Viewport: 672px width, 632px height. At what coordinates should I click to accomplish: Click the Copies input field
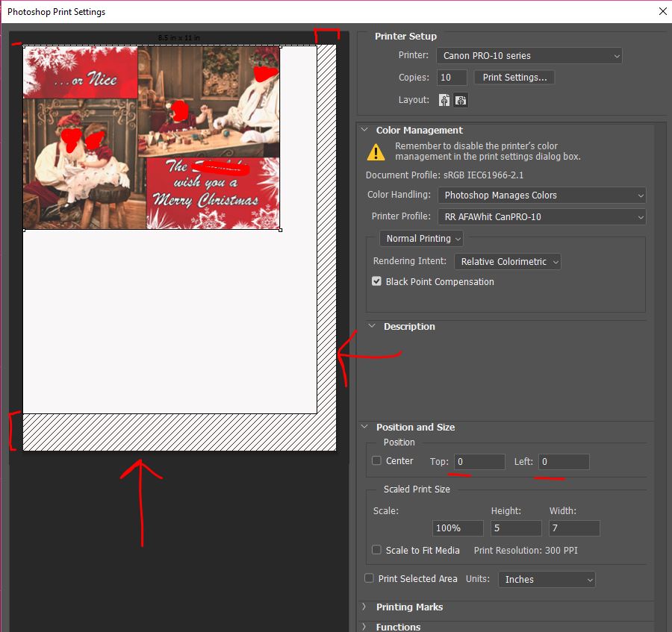tap(452, 78)
